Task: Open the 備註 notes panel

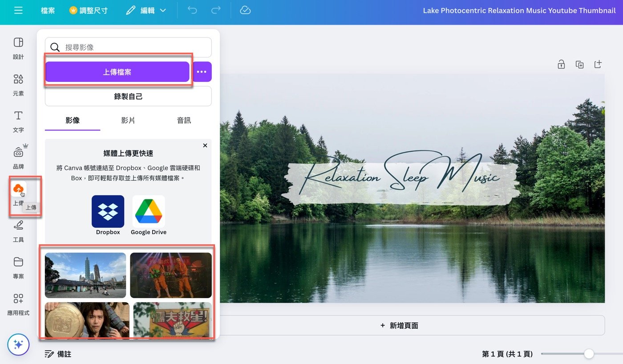Action: [58, 354]
